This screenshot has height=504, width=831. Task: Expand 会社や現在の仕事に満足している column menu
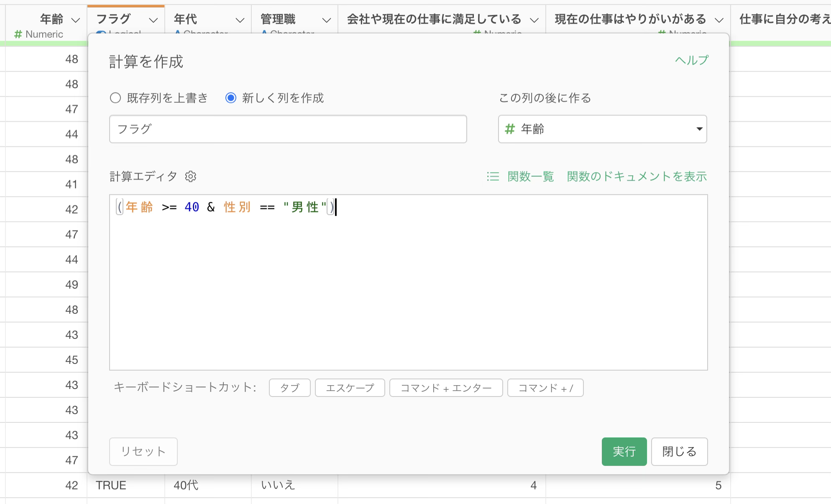(x=534, y=20)
